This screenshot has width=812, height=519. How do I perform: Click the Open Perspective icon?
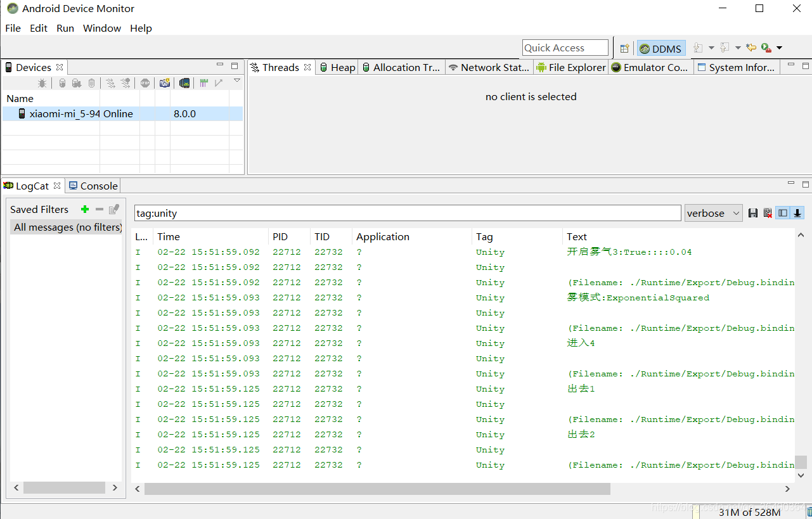click(x=625, y=48)
